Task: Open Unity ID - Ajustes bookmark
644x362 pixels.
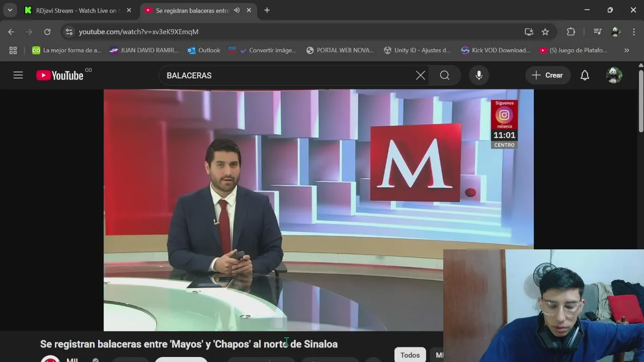Action: tap(417, 50)
